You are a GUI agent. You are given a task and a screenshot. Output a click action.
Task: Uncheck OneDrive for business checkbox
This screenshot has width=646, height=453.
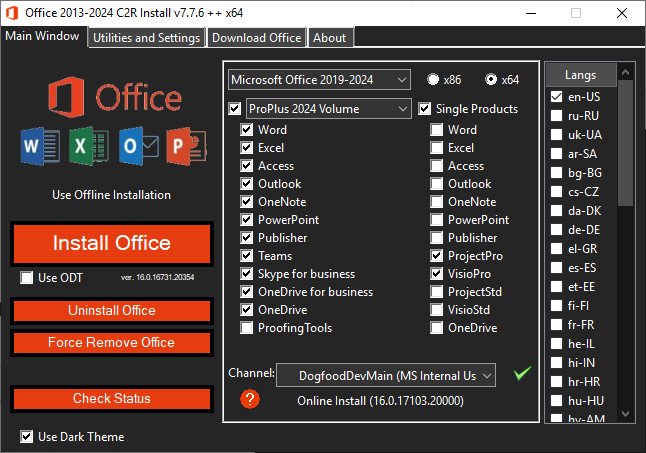click(x=247, y=292)
